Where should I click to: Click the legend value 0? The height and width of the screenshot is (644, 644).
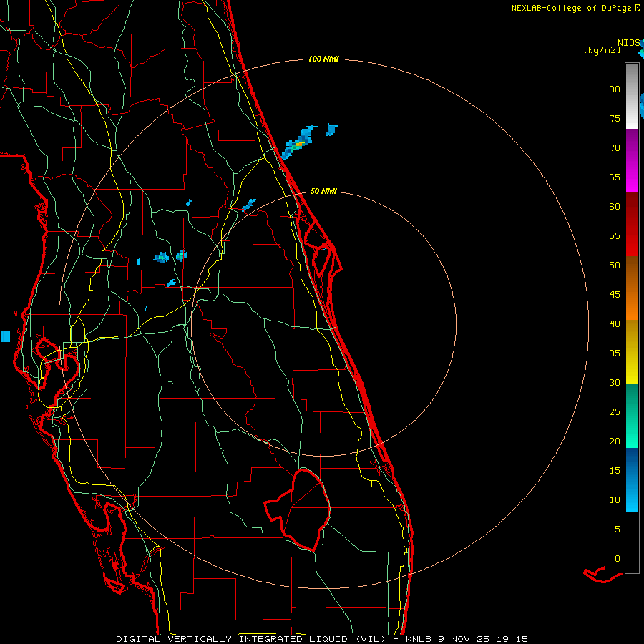[x=618, y=559]
